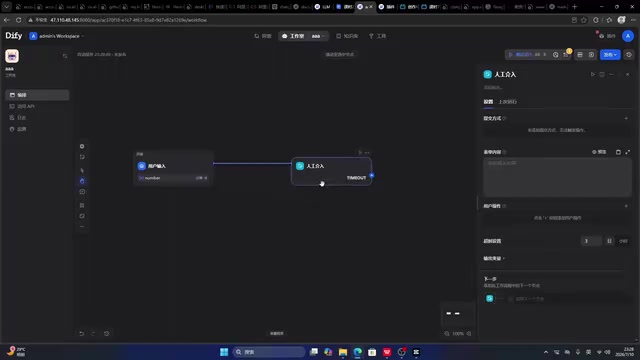Click the add note icon in canvas controls
640x360 pixels.
(82, 157)
